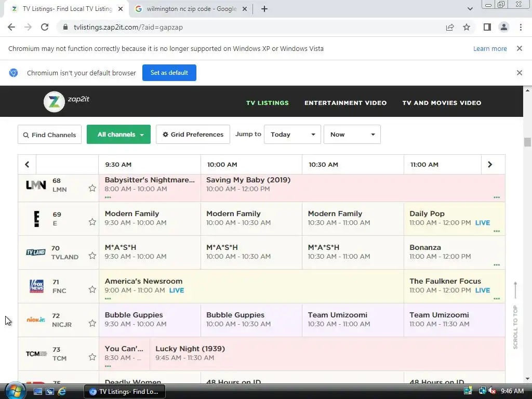
Task: Click the E! channel logo
Action: pos(37,219)
